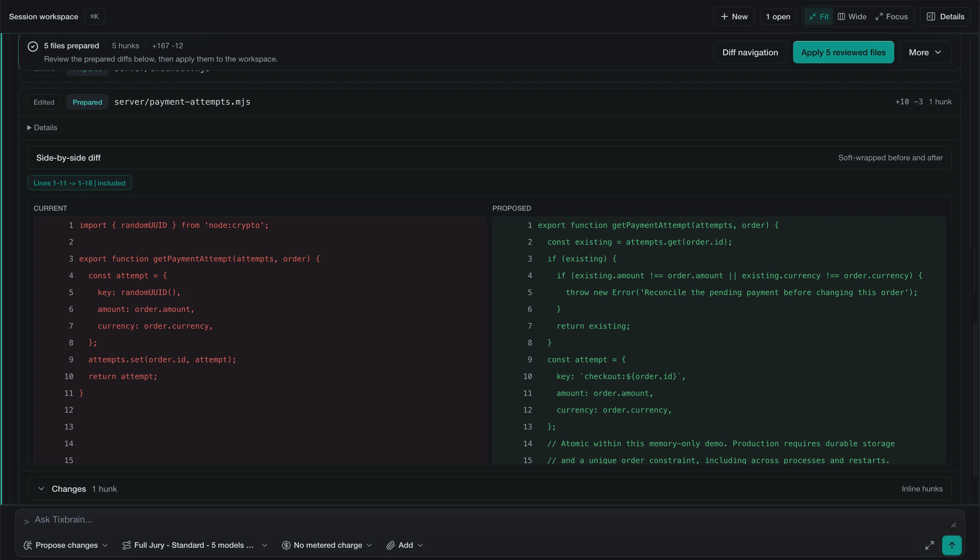980x560 pixels.
Task: Click Apply 5 reviewed files
Action: click(843, 52)
